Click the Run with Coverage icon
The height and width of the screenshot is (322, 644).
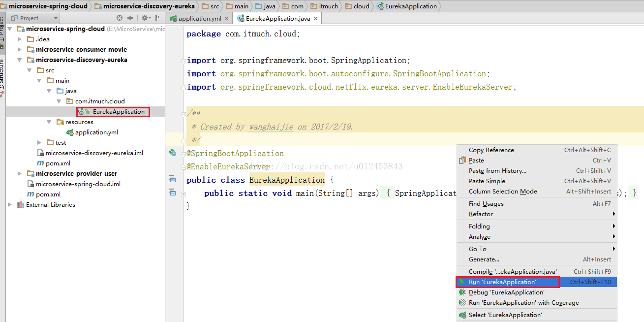click(462, 303)
